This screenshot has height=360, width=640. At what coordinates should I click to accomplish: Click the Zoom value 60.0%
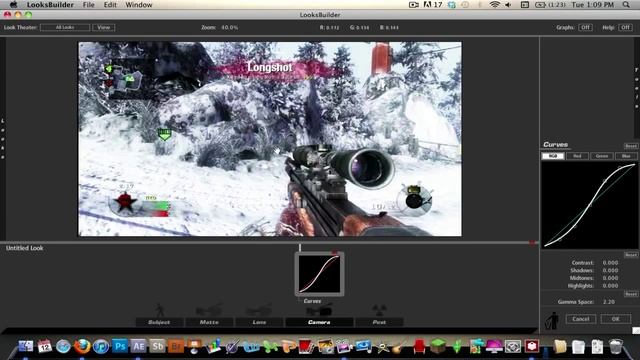pos(230,27)
